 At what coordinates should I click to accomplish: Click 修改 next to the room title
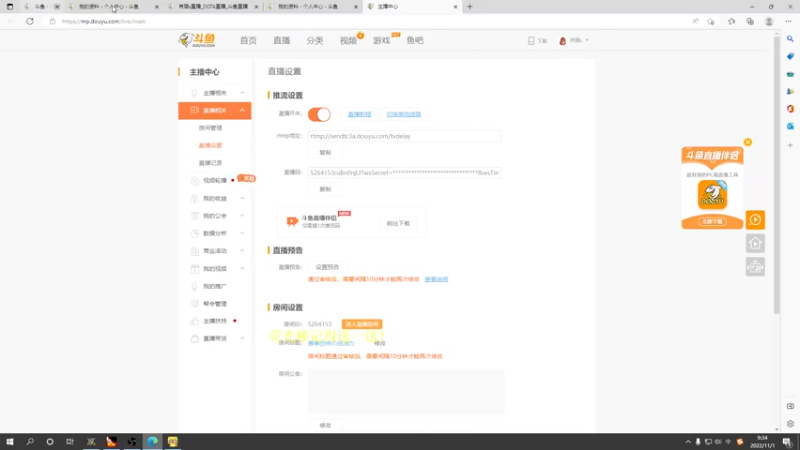click(x=380, y=343)
